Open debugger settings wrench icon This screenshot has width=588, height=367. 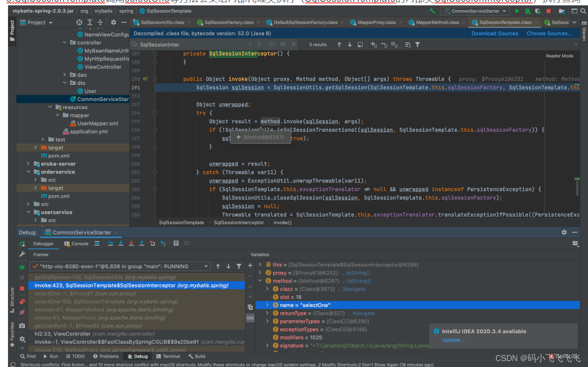coord(22,254)
